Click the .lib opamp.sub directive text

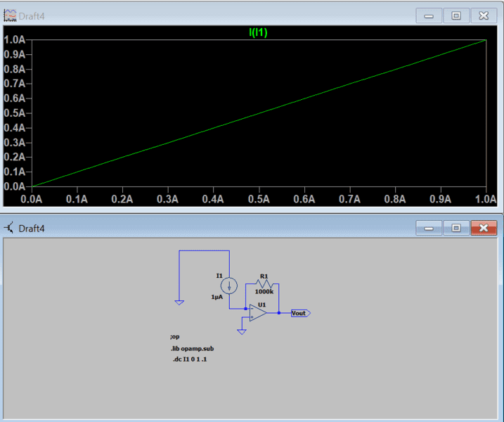click(x=192, y=348)
